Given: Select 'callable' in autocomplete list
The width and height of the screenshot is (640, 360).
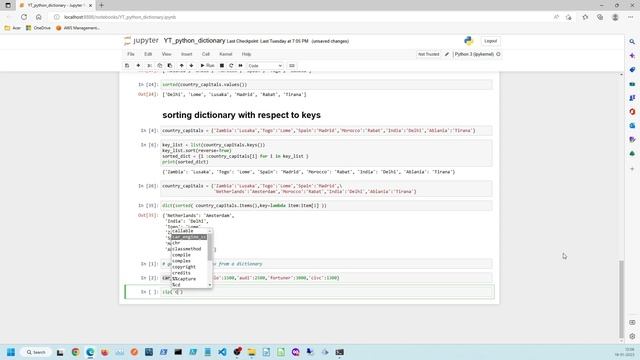Looking at the screenshot, I should 182,231.
